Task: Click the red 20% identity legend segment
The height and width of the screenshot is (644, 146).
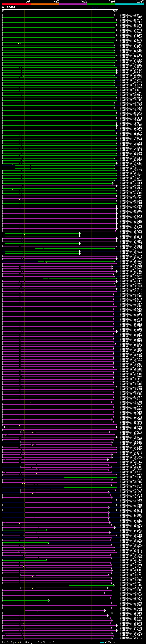Action: (x=16, y=4)
